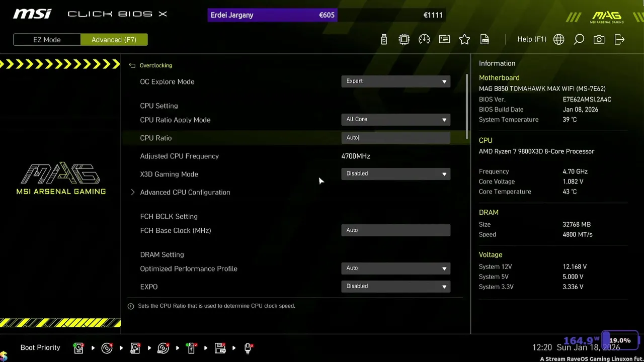Image resolution: width=644 pixels, height=362 pixels.
Task: Select the USB CD/DVD boot icon
Action: tap(163, 347)
